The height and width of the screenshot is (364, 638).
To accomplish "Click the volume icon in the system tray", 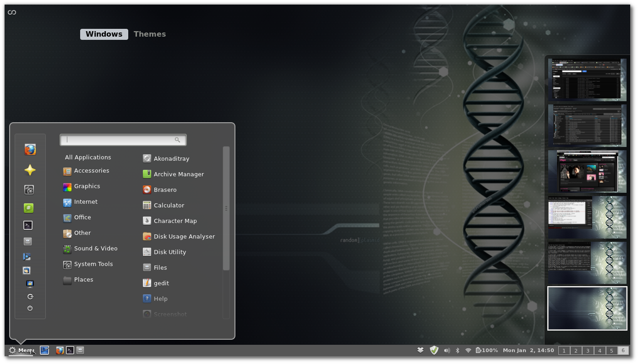I will 447,350.
